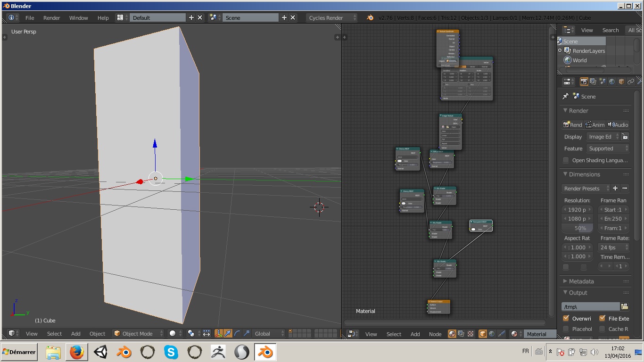644x362 pixels.
Task: Select the Compositing nodes tree type icon
Action: [x=461, y=334]
